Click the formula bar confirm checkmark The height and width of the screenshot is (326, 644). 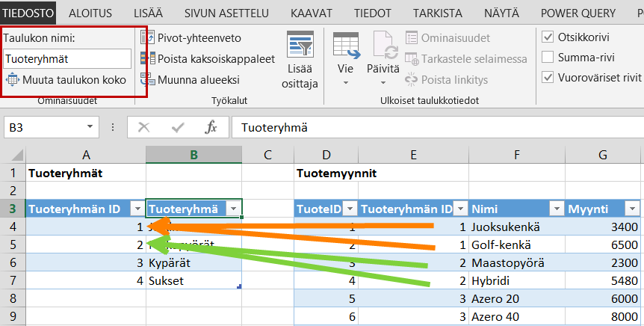point(179,128)
